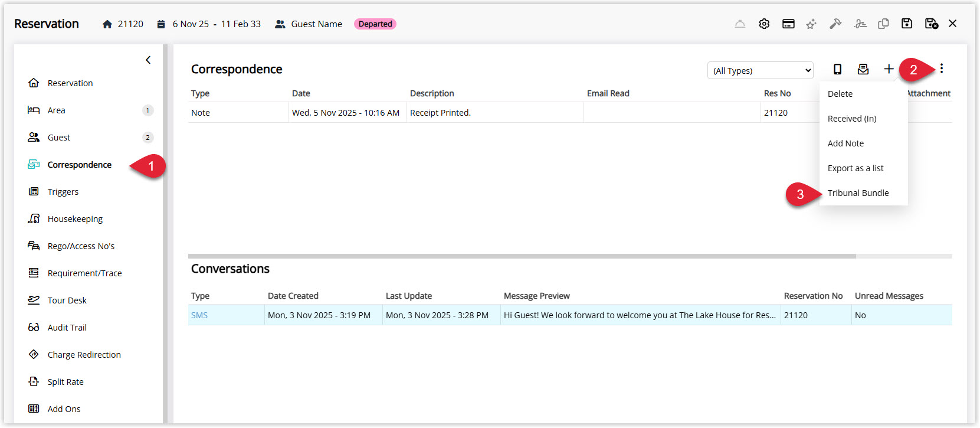Select the 'Receipt Printed.' description cell
Image resolution: width=980 pixels, height=428 pixels.
(495, 113)
